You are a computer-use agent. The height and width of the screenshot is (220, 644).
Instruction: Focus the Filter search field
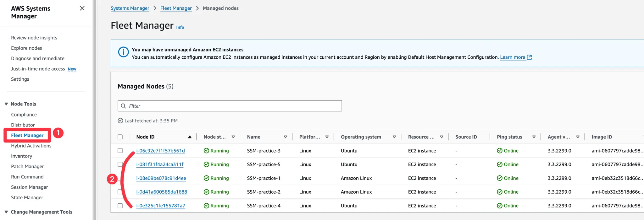[230, 106]
